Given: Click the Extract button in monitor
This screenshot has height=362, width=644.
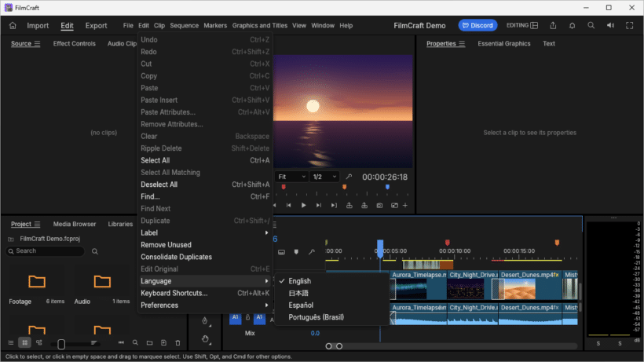Looking at the screenshot, I should tap(364, 205).
